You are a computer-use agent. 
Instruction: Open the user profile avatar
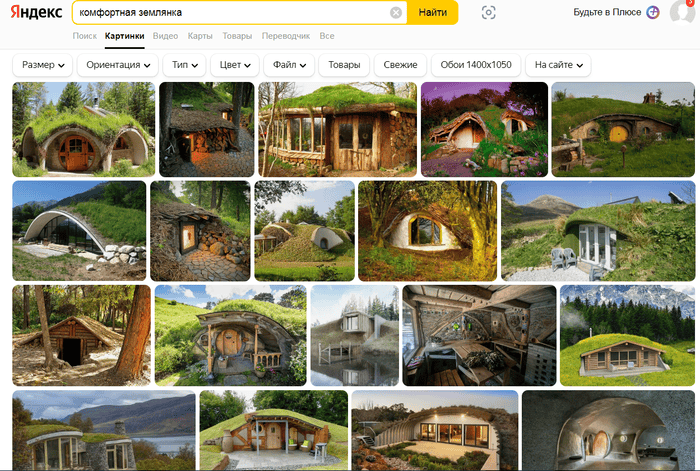[683, 13]
